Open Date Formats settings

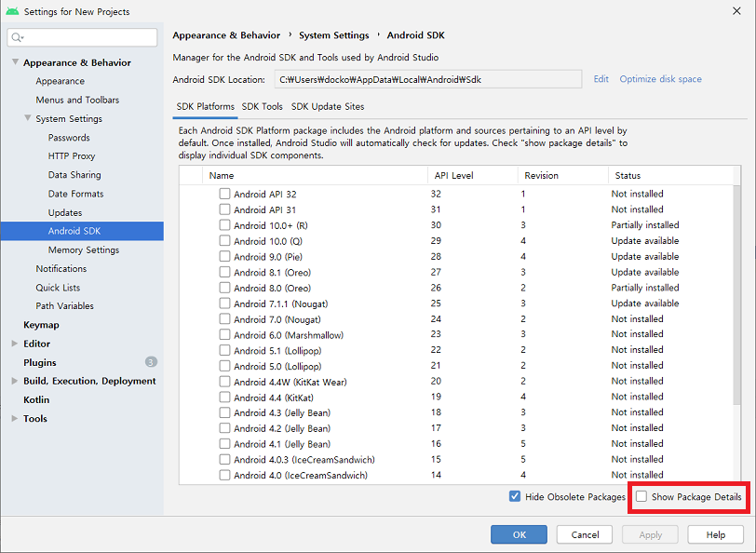click(75, 194)
